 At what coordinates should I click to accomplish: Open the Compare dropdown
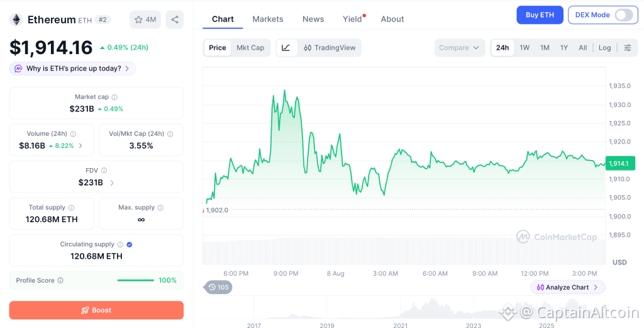pyautogui.click(x=459, y=48)
